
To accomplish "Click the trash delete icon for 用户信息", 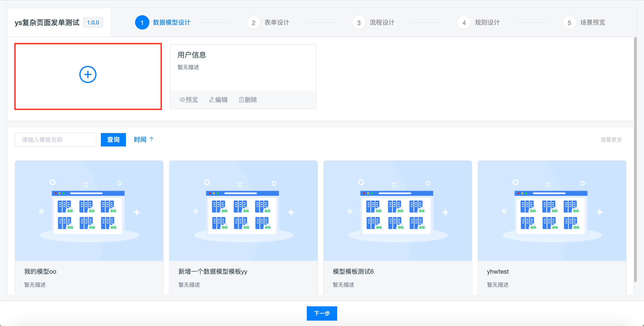I will [241, 100].
